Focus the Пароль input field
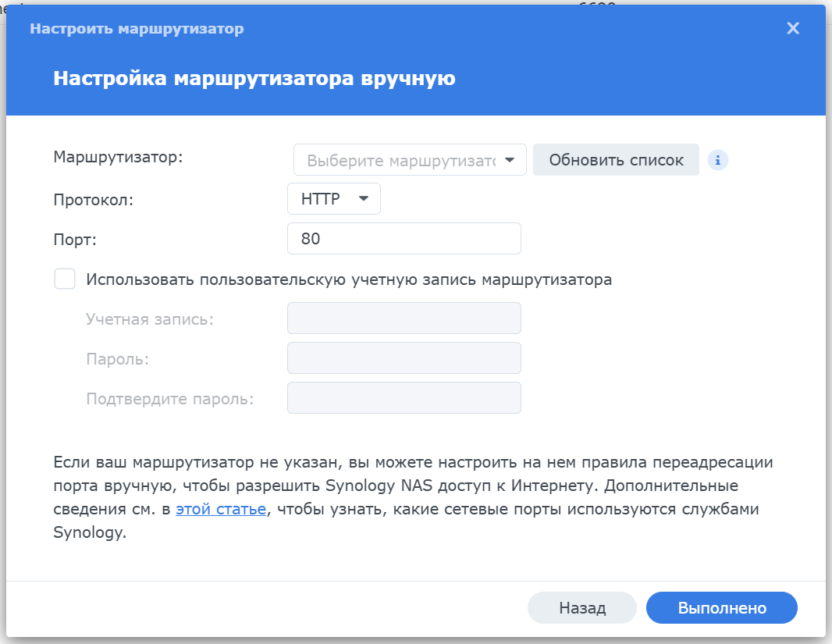The height and width of the screenshot is (644, 832). pos(404,358)
